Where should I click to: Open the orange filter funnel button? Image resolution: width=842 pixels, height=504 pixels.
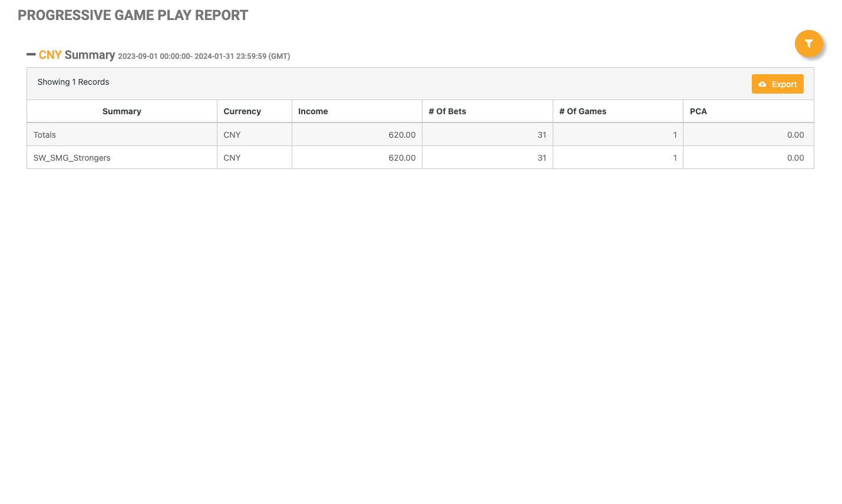808,44
